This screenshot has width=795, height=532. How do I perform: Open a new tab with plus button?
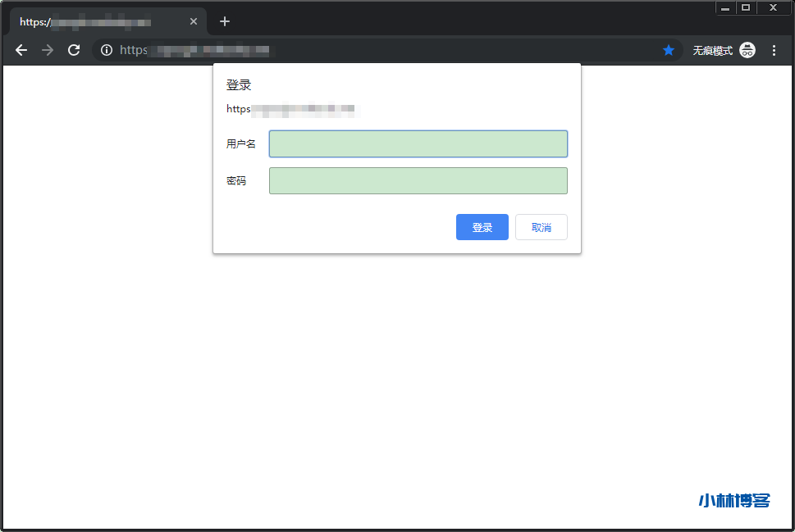pyautogui.click(x=225, y=21)
